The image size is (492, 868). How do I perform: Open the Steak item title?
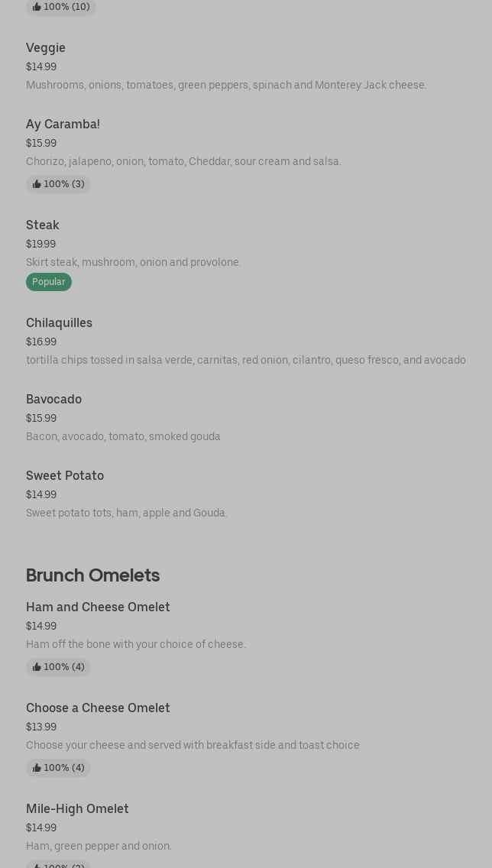pyautogui.click(x=43, y=225)
